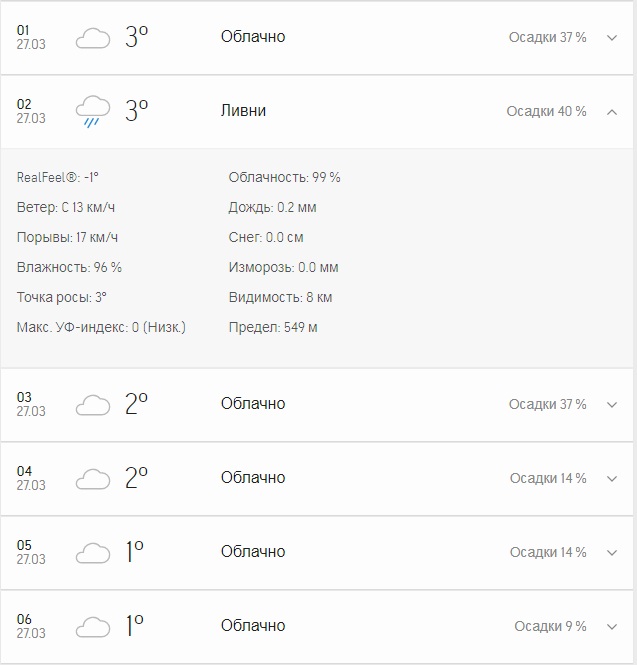Click the 3° temperature at 01 hour
The image size is (637, 665).
click(136, 36)
